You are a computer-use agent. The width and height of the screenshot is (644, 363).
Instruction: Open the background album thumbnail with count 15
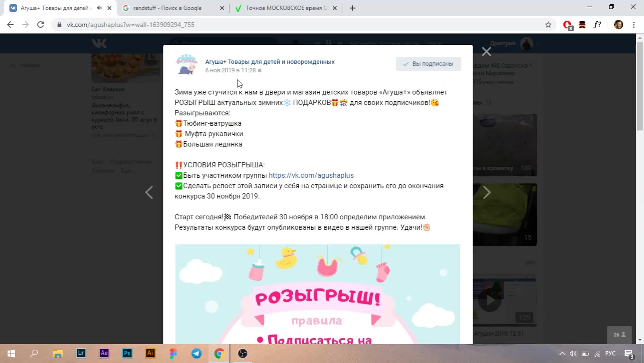pyautogui.click(x=505, y=214)
